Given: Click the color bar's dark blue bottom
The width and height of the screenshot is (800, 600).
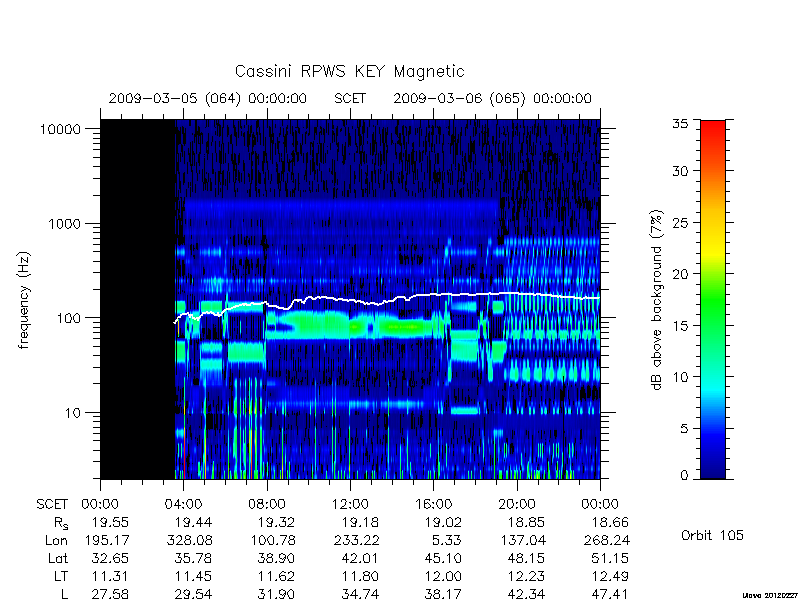Looking at the screenshot, I should point(713,469).
